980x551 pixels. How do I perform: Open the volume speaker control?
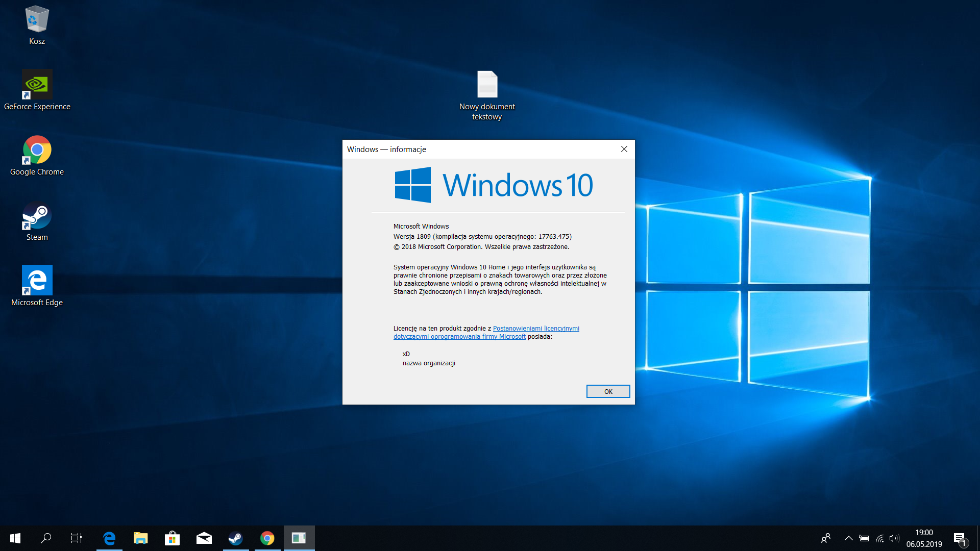click(894, 538)
